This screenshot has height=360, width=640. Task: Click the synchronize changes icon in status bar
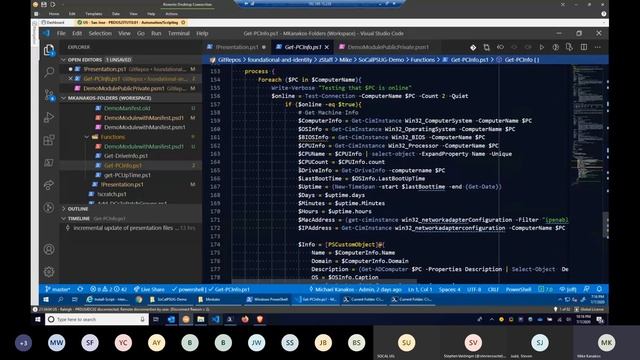(x=80, y=289)
